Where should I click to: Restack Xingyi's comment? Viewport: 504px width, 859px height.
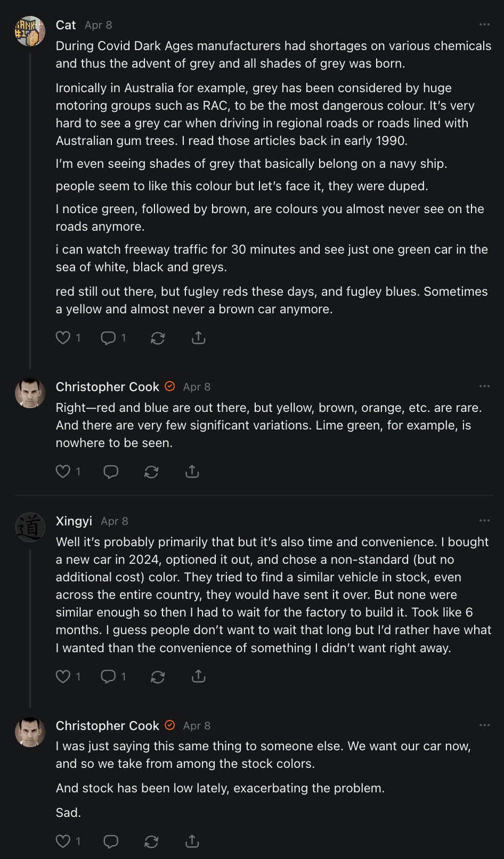(x=158, y=676)
